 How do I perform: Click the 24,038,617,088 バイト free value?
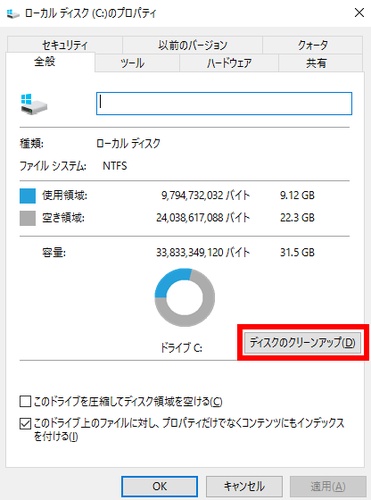203,218
